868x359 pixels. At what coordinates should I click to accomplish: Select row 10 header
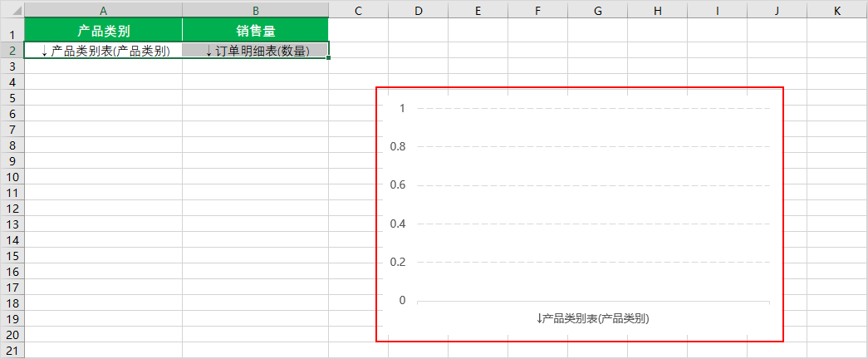(x=12, y=177)
